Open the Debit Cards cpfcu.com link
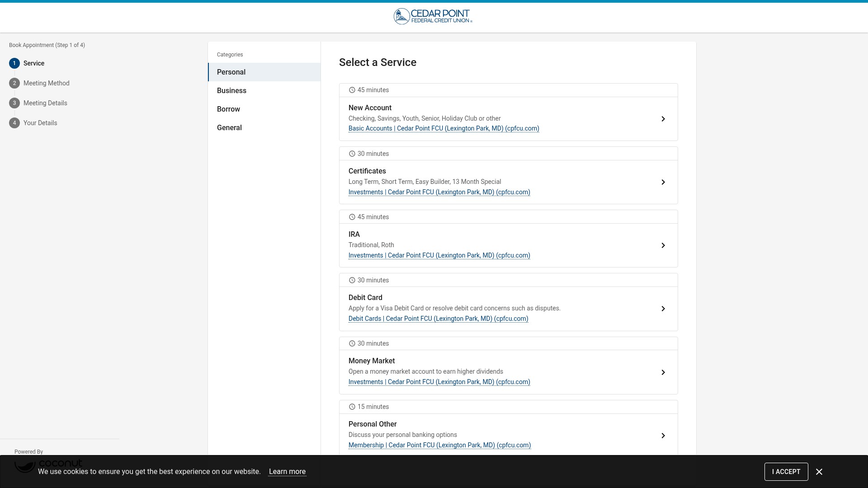The width and height of the screenshot is (868, 488). click(438, 319)
